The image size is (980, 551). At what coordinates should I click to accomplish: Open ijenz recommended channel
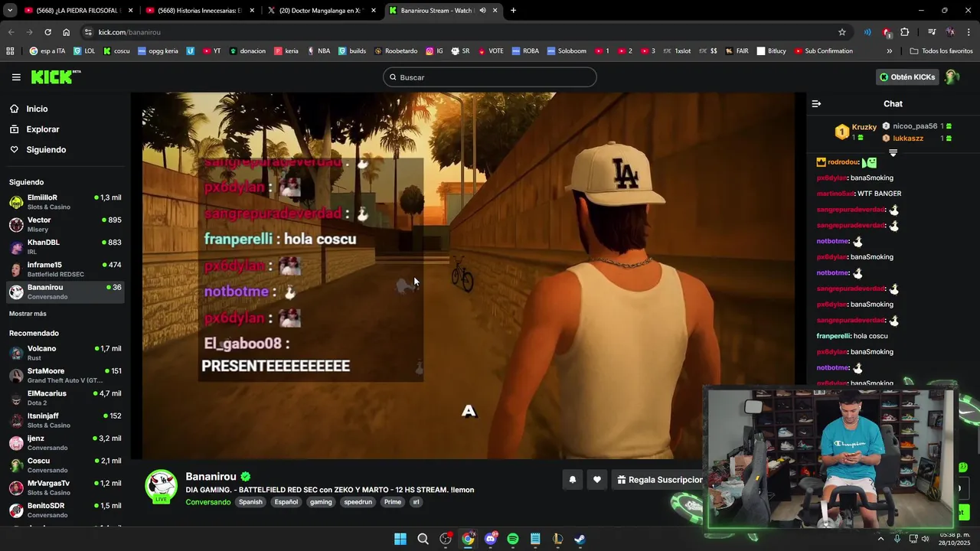(65, 442)
